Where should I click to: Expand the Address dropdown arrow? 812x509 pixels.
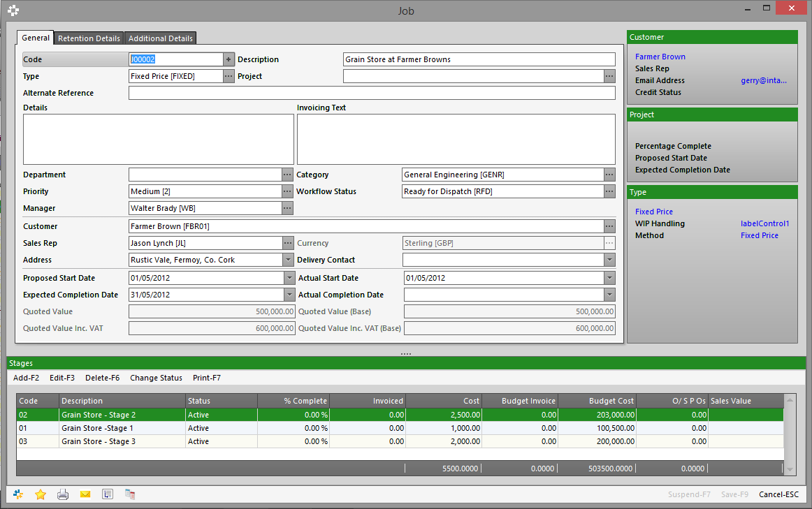289,260
